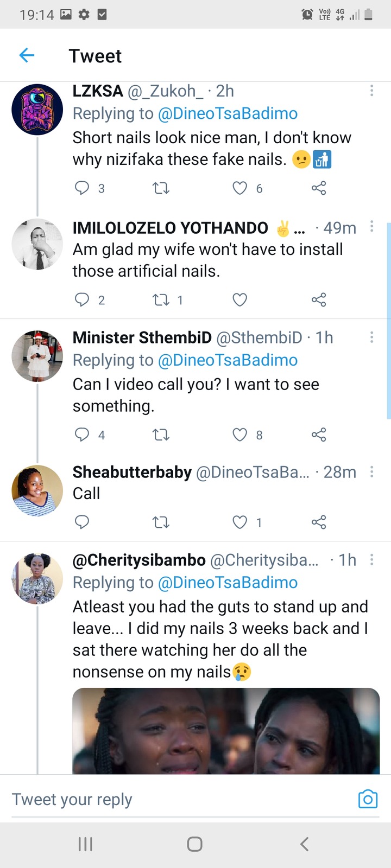This screenshot has height=868, width=391.
Task: Like the Sheabutterbaby 'Call' reply
Action: (x=239, y=522)
